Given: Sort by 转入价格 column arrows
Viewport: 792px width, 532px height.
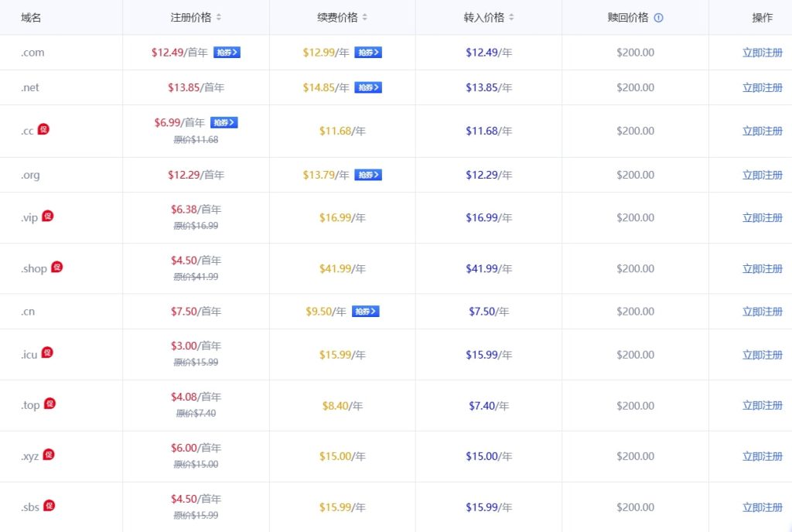Looking at the screenshot, I should [x=511, y=18].
